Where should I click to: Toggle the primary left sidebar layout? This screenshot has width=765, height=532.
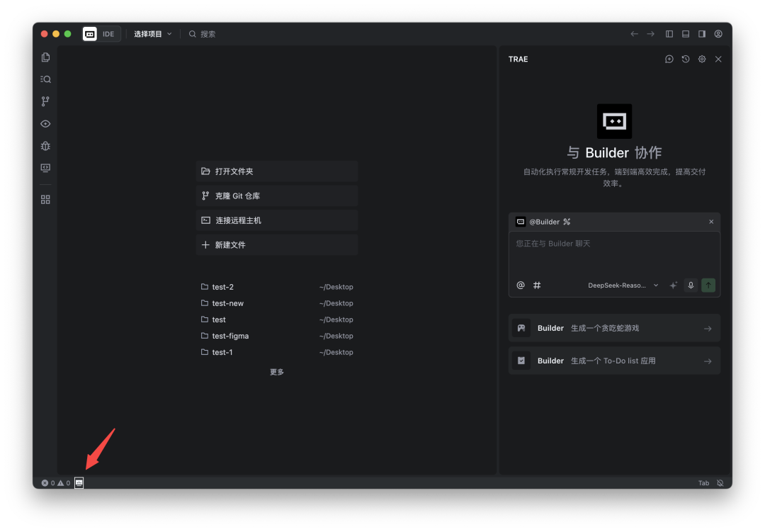669,34
